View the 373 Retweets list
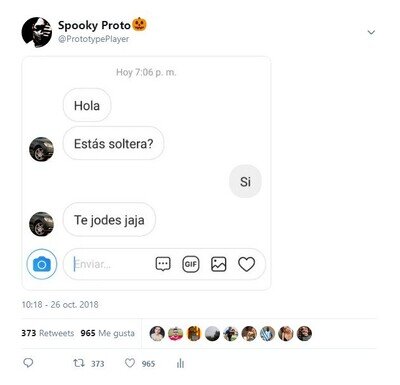 pos(48,333)
